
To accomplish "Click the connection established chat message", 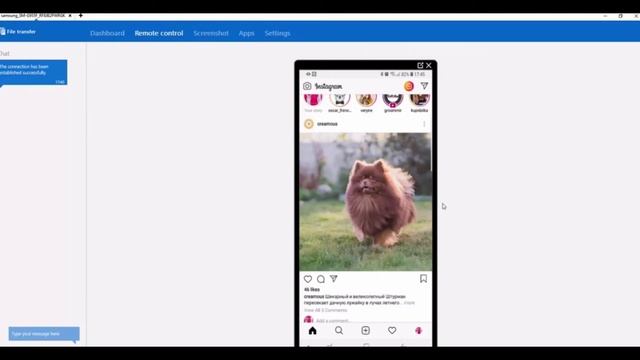I will click(33, 73).
